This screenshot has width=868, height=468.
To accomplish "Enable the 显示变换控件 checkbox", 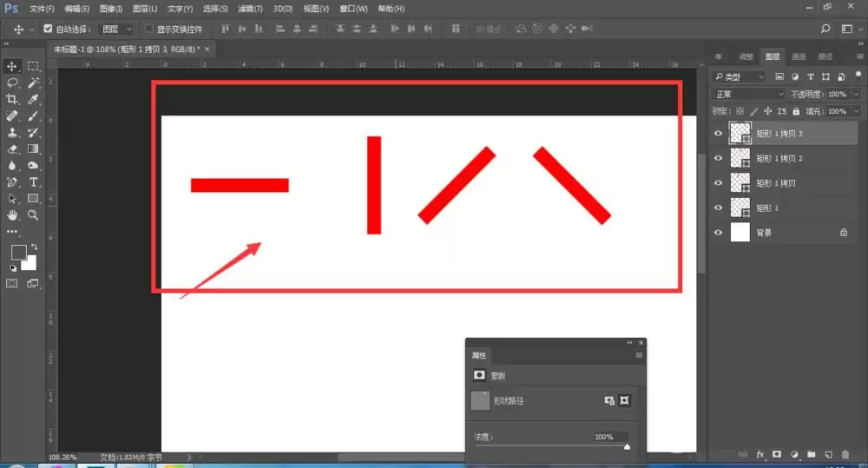I will pos(148,29).
